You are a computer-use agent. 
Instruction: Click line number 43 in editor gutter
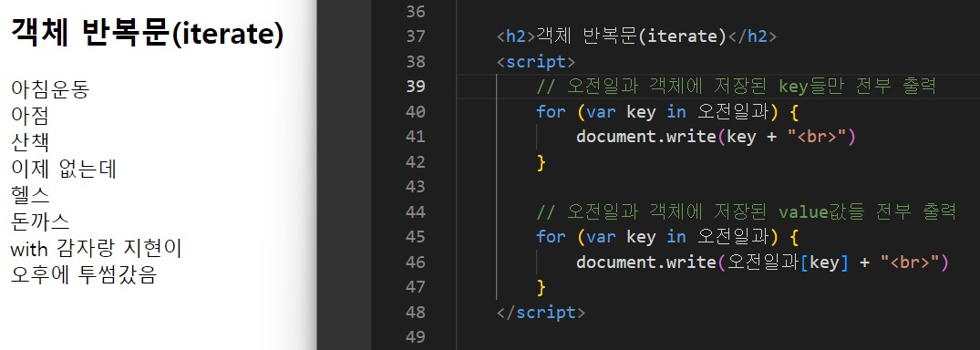click(415, 186)
